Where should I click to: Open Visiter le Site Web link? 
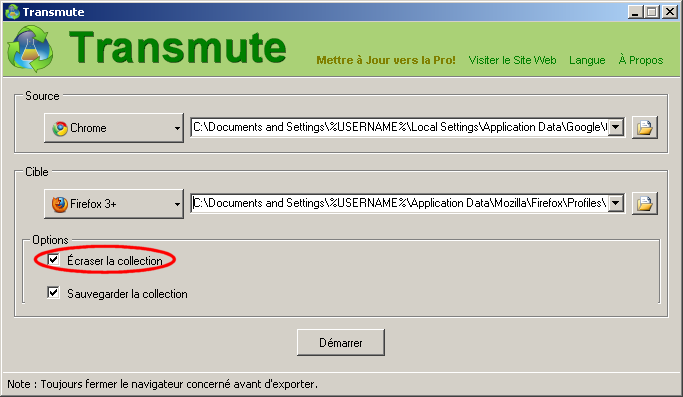click(512, 60)
